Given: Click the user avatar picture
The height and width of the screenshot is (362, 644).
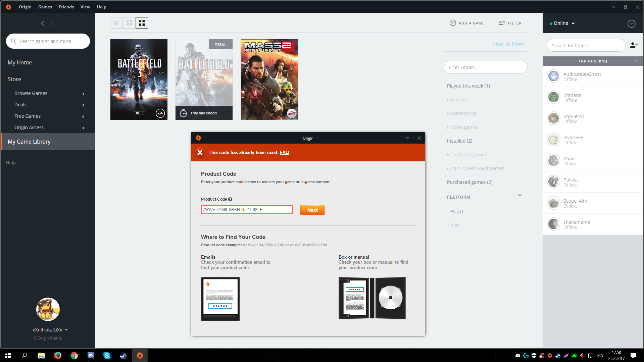Looking at the screenshot, I should [48, 309].
